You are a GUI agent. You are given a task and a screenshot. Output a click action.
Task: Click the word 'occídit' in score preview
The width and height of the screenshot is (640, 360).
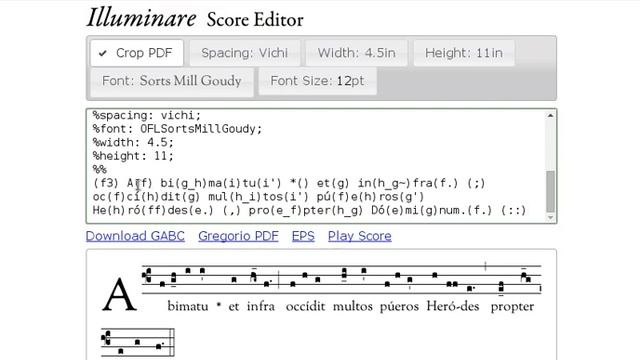coord(305,306)
